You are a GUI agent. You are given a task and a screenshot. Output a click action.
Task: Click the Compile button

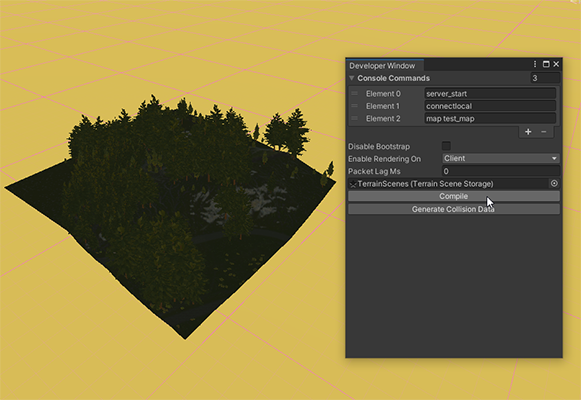[454, 196]
